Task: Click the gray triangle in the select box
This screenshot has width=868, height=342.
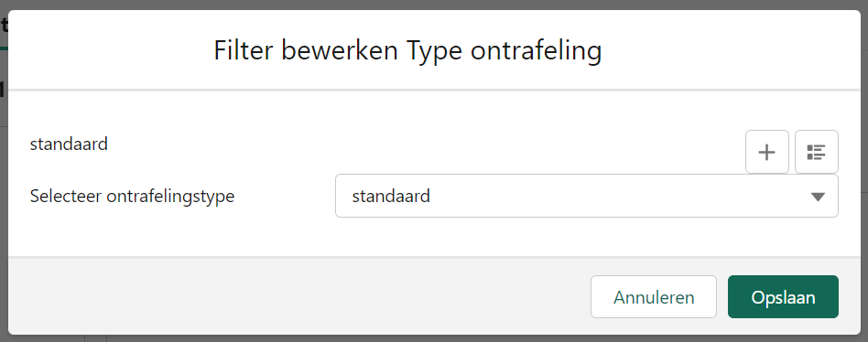Action: pyautogui.click(x=818, y=197)
